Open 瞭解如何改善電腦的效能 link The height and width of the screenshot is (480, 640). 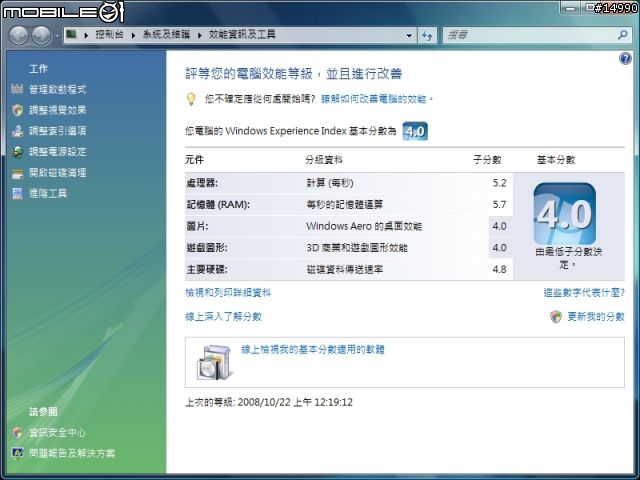373,99
